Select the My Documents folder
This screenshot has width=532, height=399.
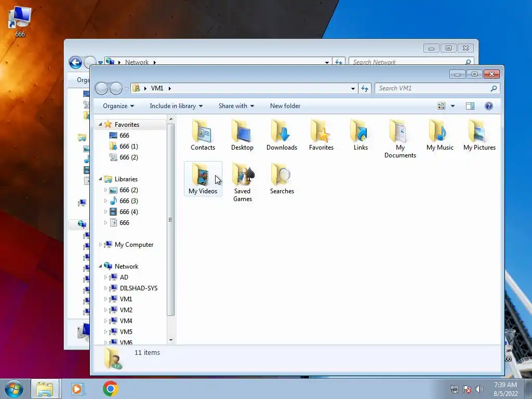click(x=400, y=139)
